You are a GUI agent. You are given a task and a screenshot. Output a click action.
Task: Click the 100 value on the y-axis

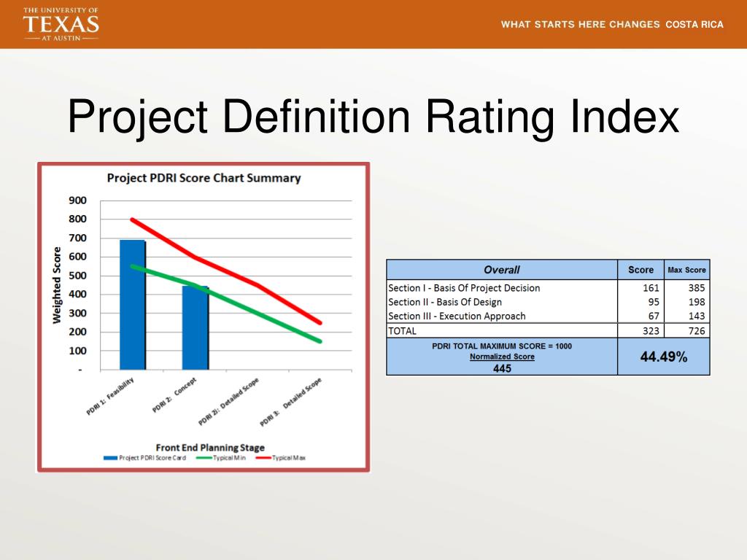(77, 351)
